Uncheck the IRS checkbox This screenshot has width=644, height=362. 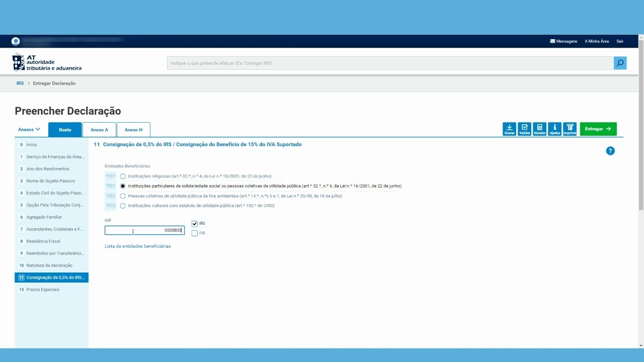coord(195,224)
